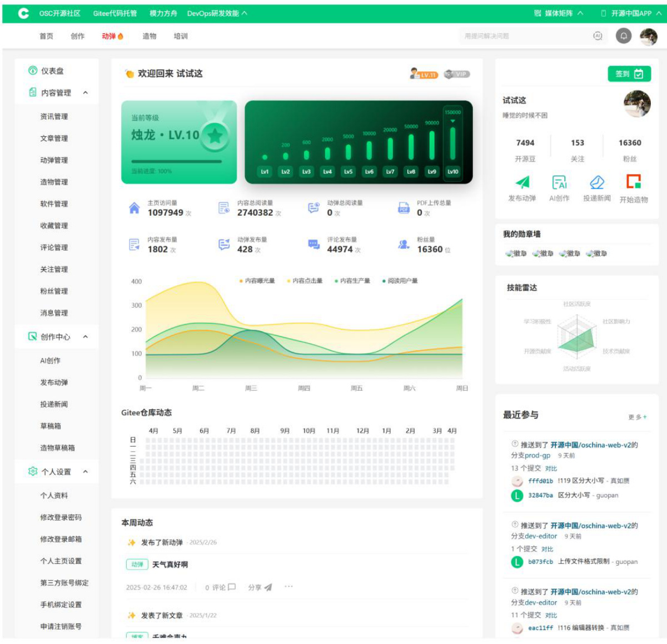Open commit b073fcb link

540,562
